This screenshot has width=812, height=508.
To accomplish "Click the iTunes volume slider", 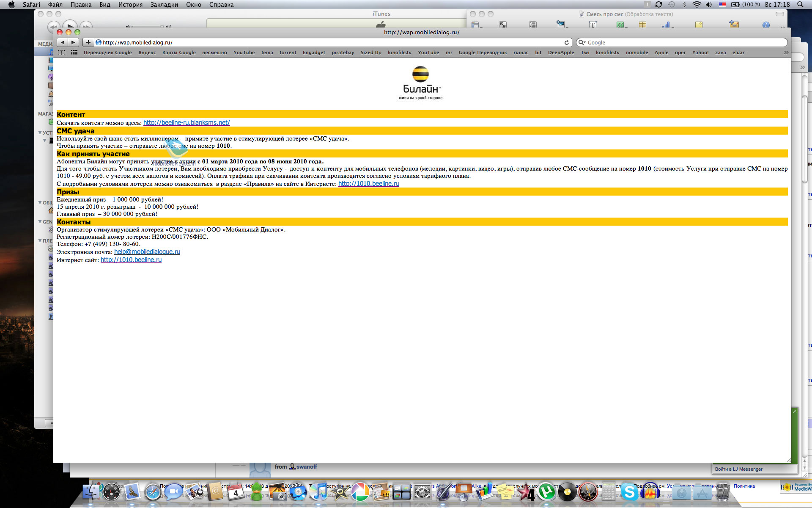I will pos(147,27).
